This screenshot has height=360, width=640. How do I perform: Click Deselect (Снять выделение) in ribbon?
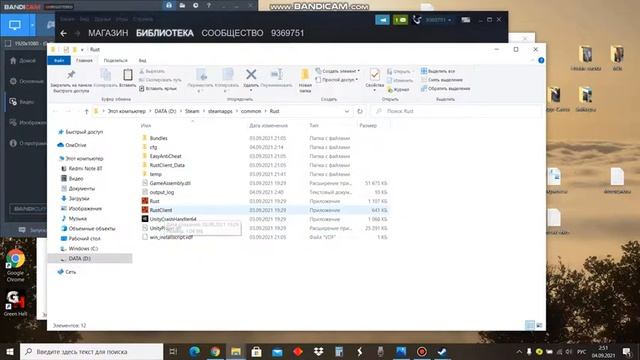pyautogui.click(x=442, y=80)
